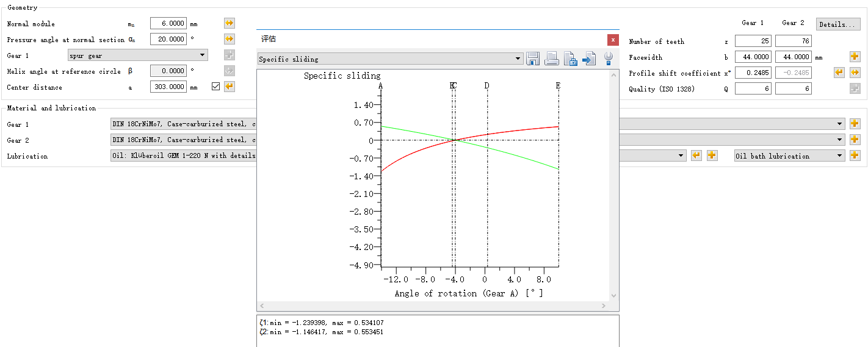Click the Helix angle value field
The height and width of the screenshot is (347, 868).
(x=168, y=71)
